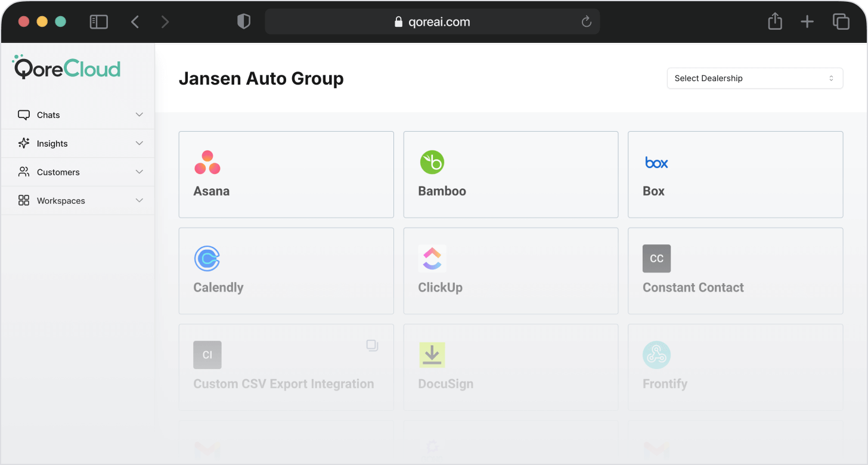The image size is (868, 465).
Task: Toggle the browser sidebar panel button
Action: click(98, 22)
